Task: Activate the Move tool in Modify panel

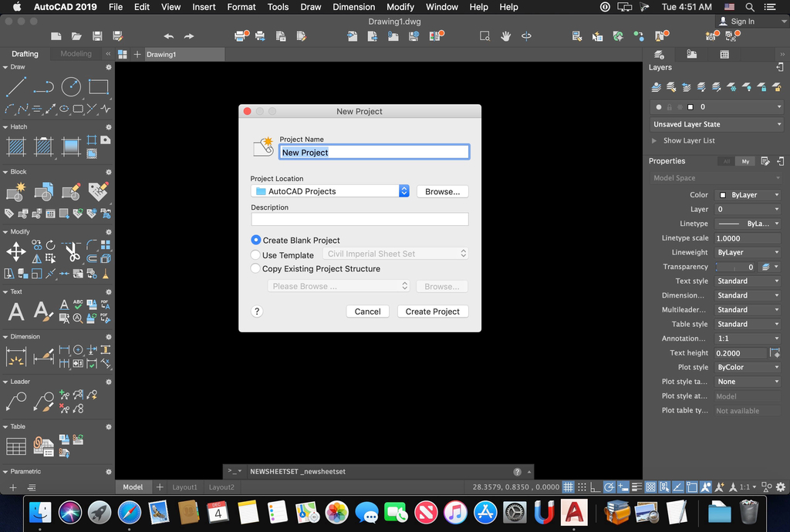Action: click(16, 251)
